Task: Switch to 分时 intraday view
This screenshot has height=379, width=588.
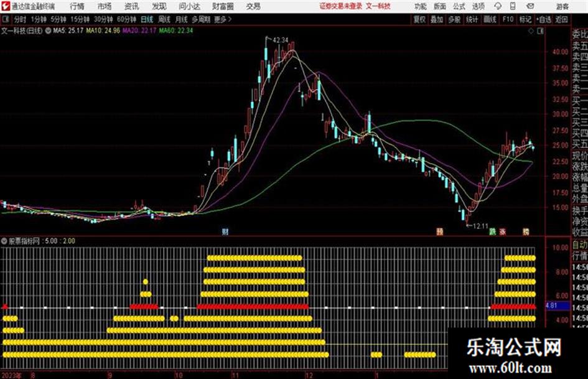Action: click(20, 19)
